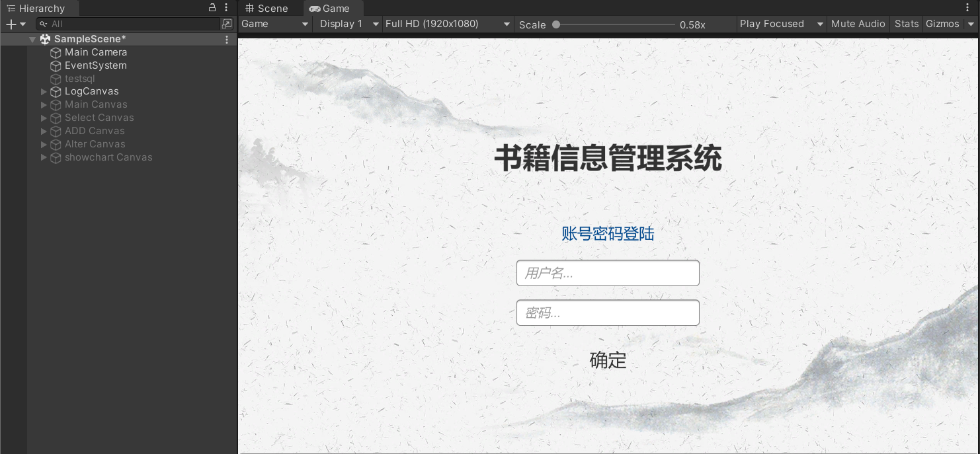980x454 pixels.
Task: Click the Alter Canvas cube icon
Action: 56,144
